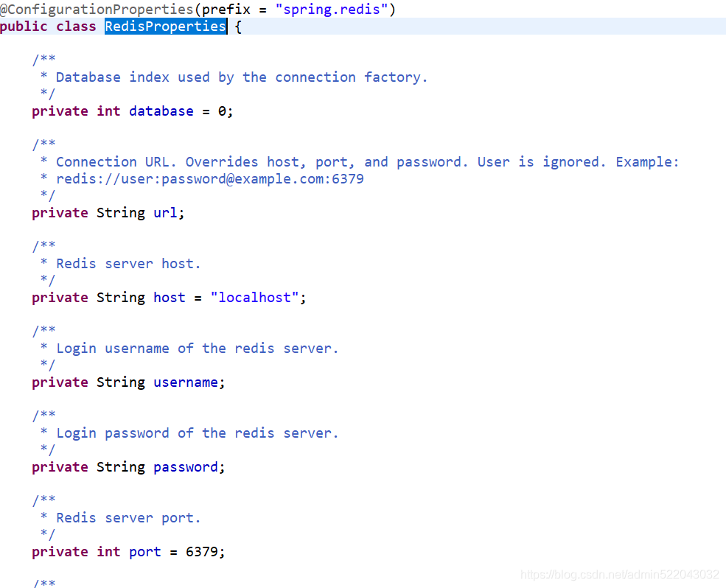Image resolution: width=726 pixels, height=588 pixels.
Task: Click the 'username' field name
Action: (186, 382)
